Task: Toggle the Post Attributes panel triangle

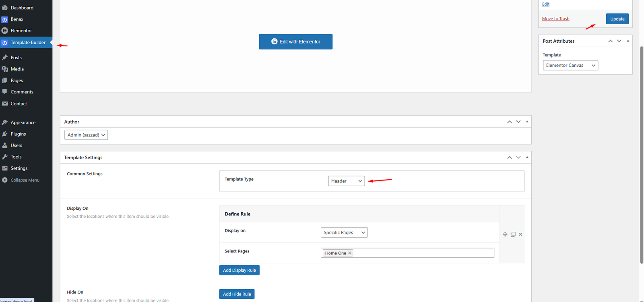Action: (628, 41)
